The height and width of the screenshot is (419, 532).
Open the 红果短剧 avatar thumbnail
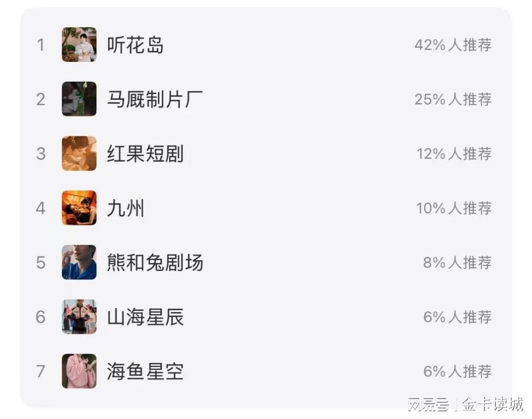79,153
